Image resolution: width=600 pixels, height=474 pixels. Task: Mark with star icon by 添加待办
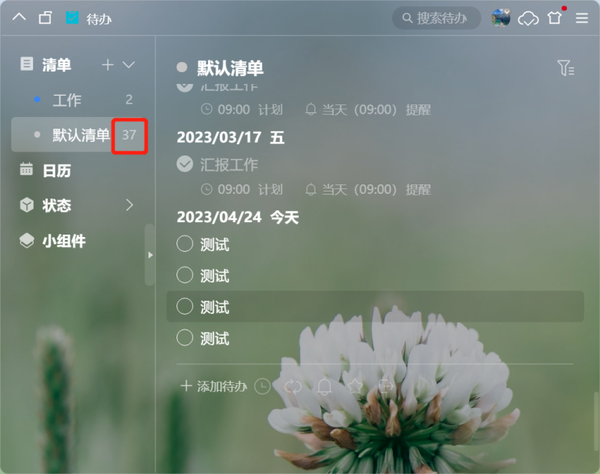[x=355, y=386]
